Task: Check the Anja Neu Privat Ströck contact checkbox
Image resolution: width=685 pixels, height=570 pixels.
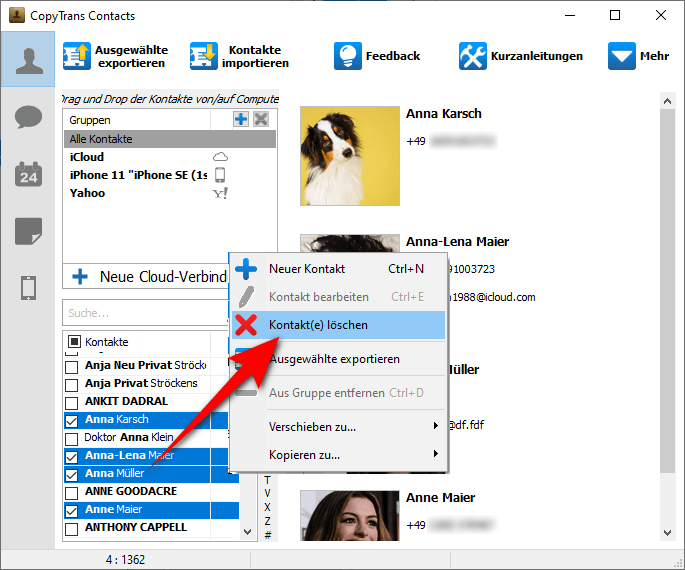Action: [71, 367]
